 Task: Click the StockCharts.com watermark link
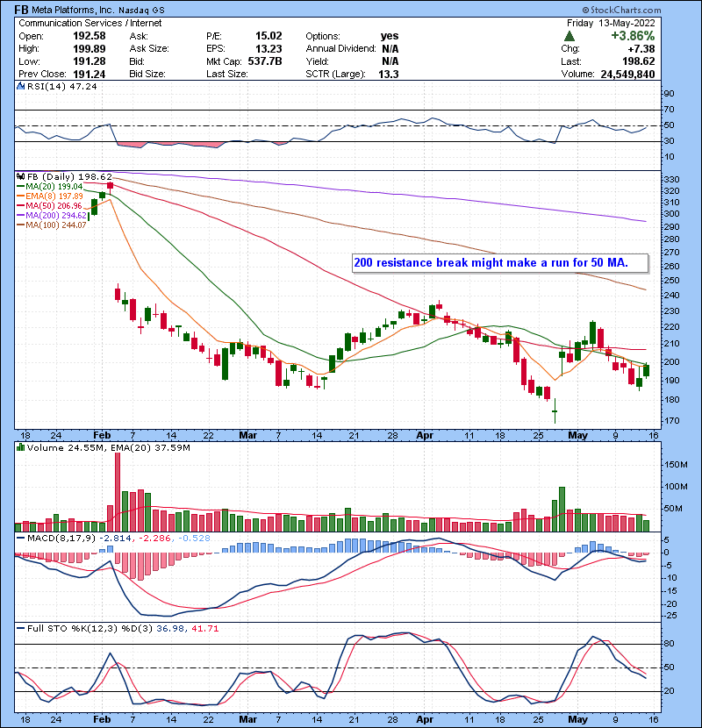pyautogui.click(x=622, y=10)
